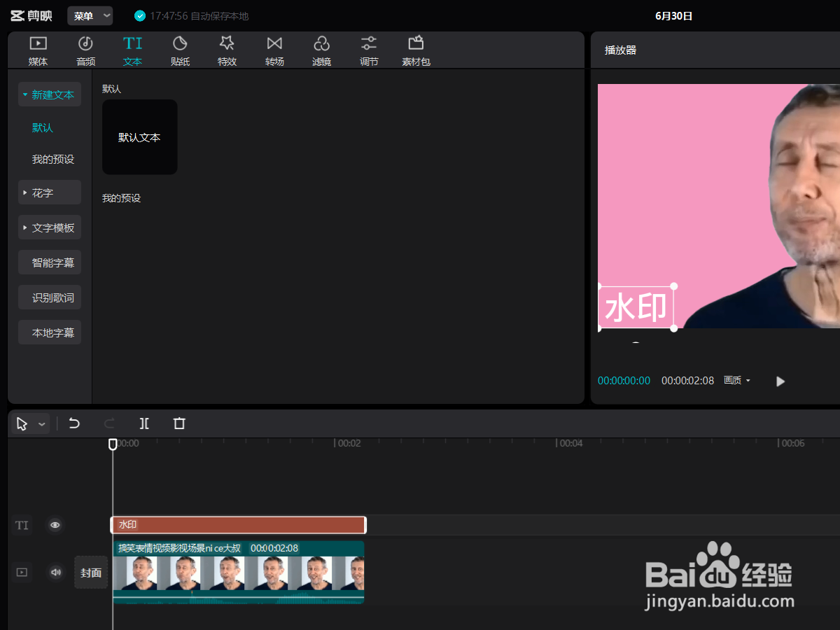The height and width of the screenshot is (630, 840).
Task: Open the 贴纸 stickers tab
Action: pos(180,51)
